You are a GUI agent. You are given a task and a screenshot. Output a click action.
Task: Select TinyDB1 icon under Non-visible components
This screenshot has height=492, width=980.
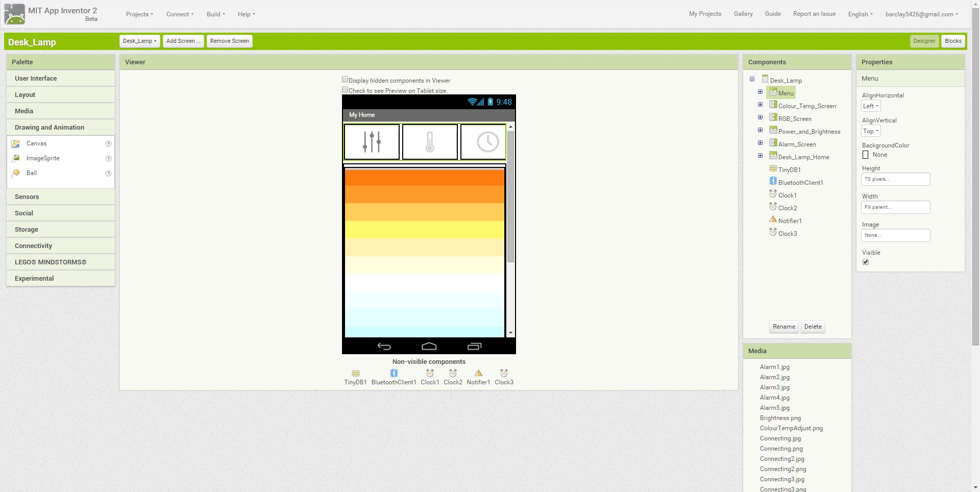[x=356, y=373]
